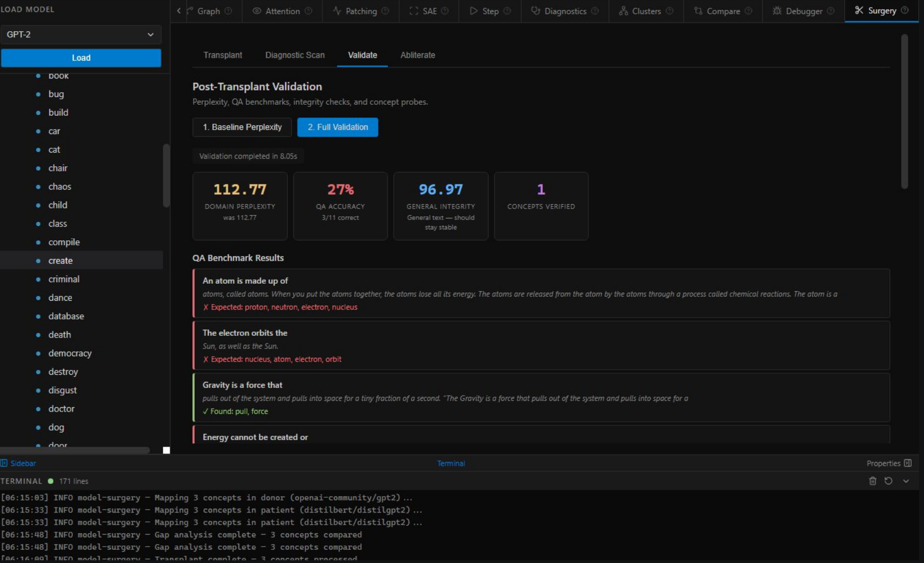924x563 pixels.
Task: Select 'democracy' in the concept list
Action: pyautogui.click(x=70, y=353)
